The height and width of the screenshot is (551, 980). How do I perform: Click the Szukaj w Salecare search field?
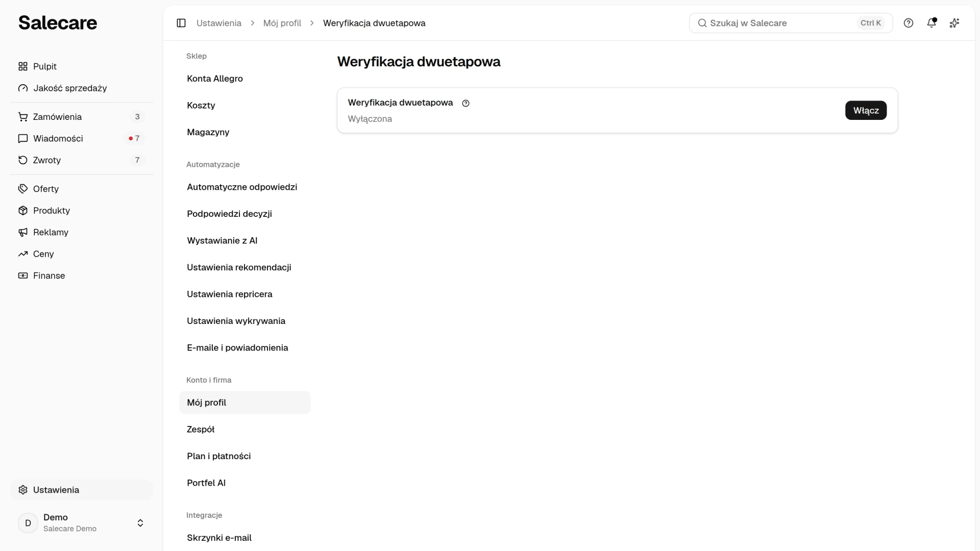(x=791, y=23)
